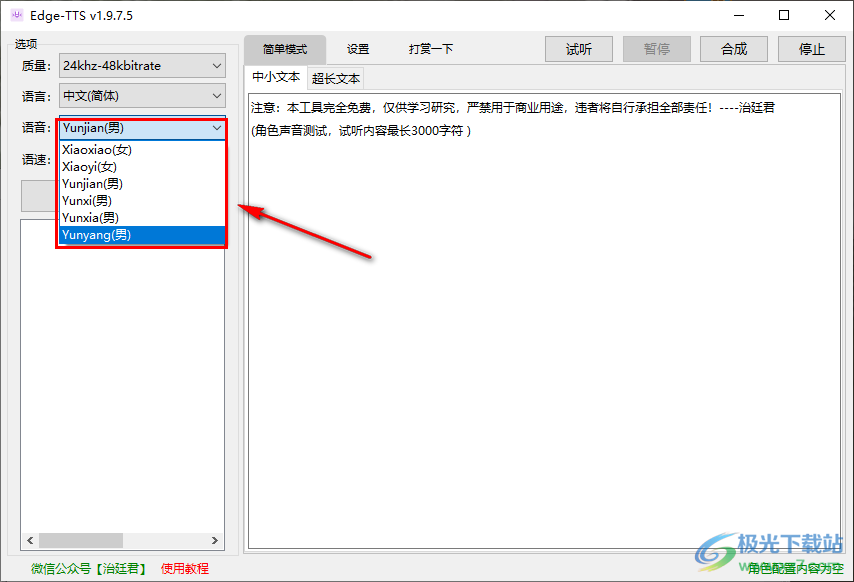Choose Yunjian(男) entry in the open list
The width and height of the screenshot is (854, 582).
(x=142, y=183)
